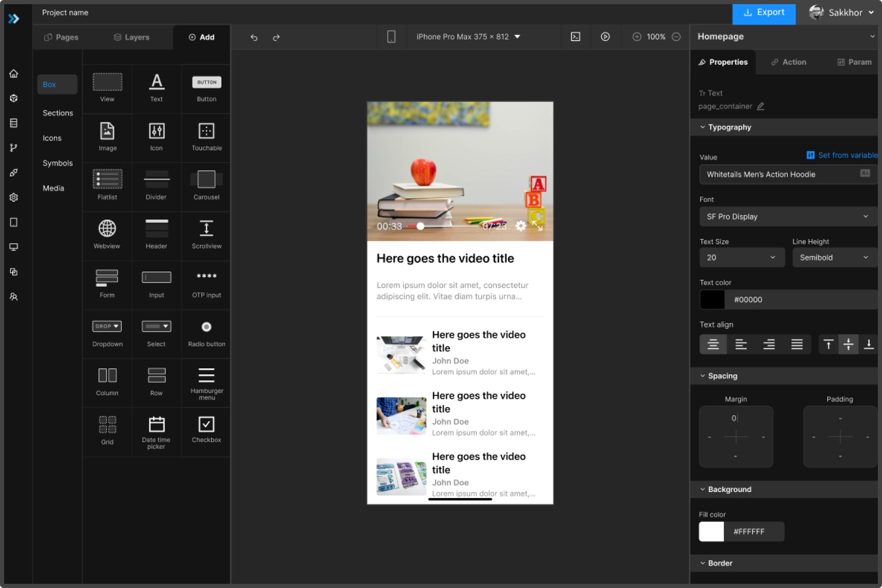Collapse the Typography section
Screen dimensions: 882x588
702,127
